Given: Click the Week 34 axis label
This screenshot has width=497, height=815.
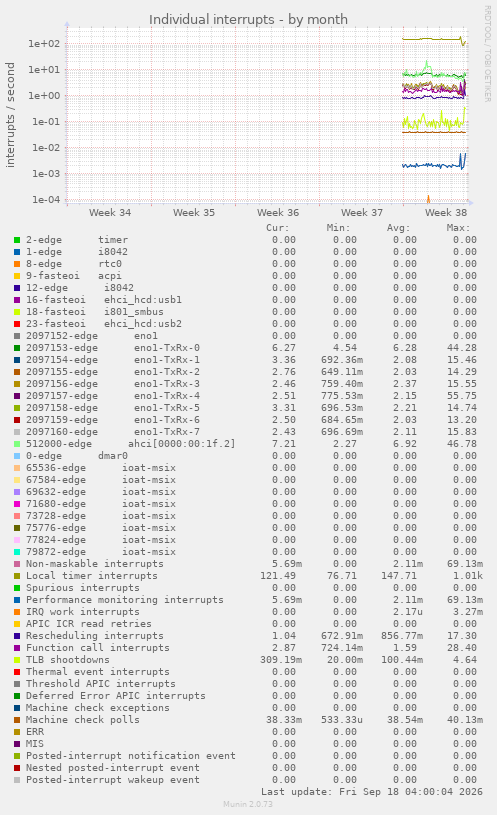Looking at the screenshot, I should [110, 213].
